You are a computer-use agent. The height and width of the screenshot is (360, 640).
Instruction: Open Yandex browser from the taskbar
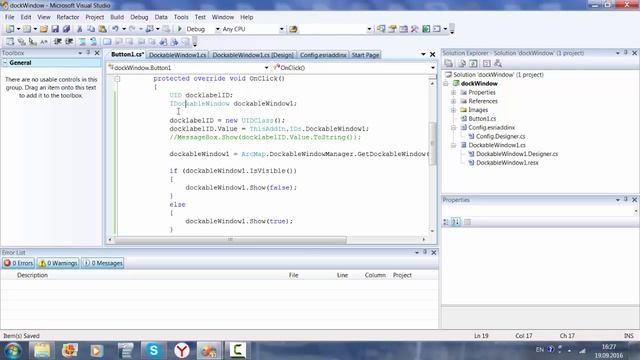(x=182, y=350)
